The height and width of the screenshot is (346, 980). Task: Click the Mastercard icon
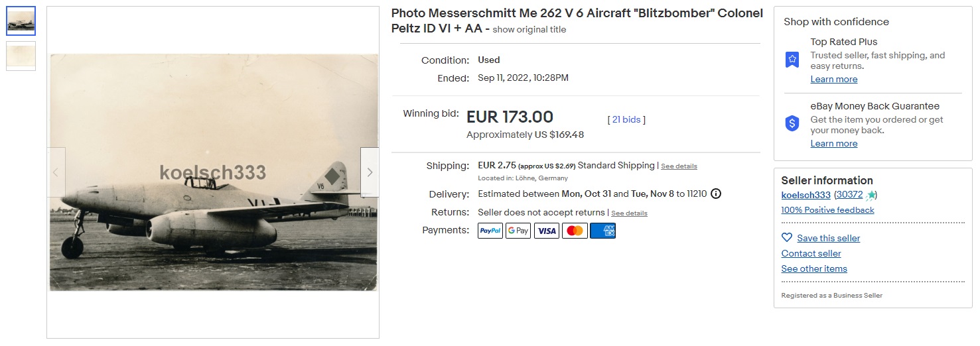(575, 231)
